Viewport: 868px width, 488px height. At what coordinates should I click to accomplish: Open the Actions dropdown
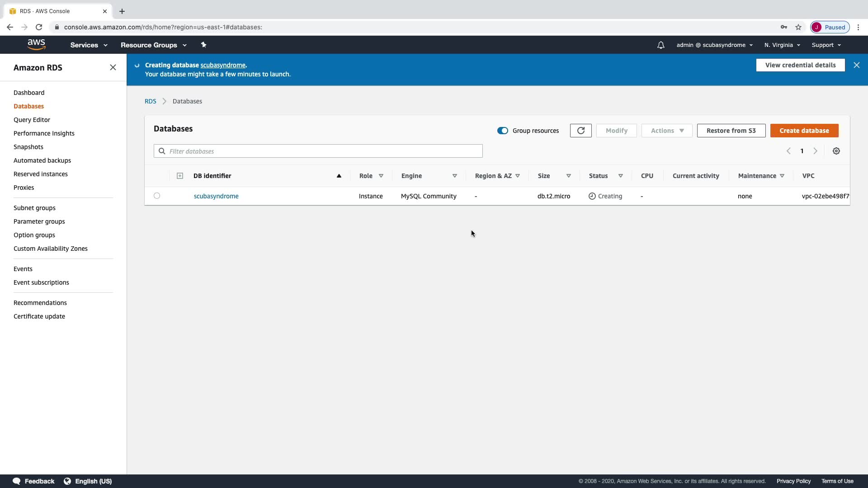pyautogui.click(x=667, y=131)
